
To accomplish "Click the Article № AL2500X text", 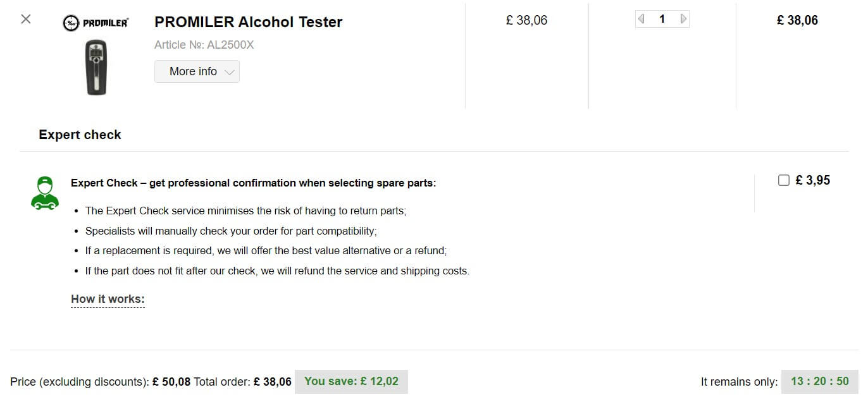I will [x=204, y=45].
